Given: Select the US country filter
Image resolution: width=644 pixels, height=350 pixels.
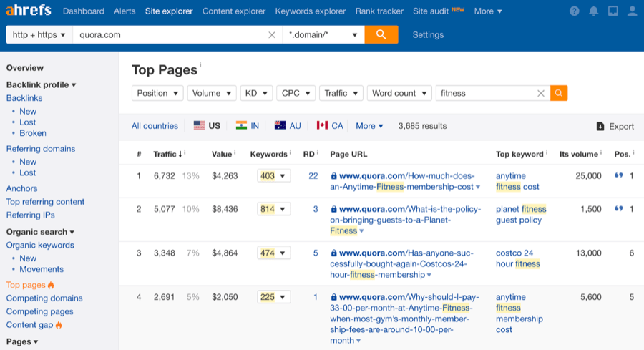Looking at the screenshot, I should (x=208, y=126).
